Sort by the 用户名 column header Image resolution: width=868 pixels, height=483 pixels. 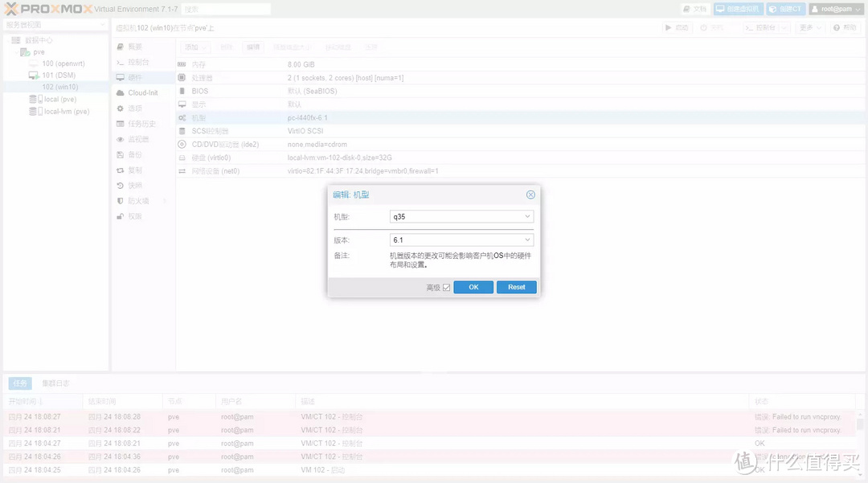click(256, 401)
